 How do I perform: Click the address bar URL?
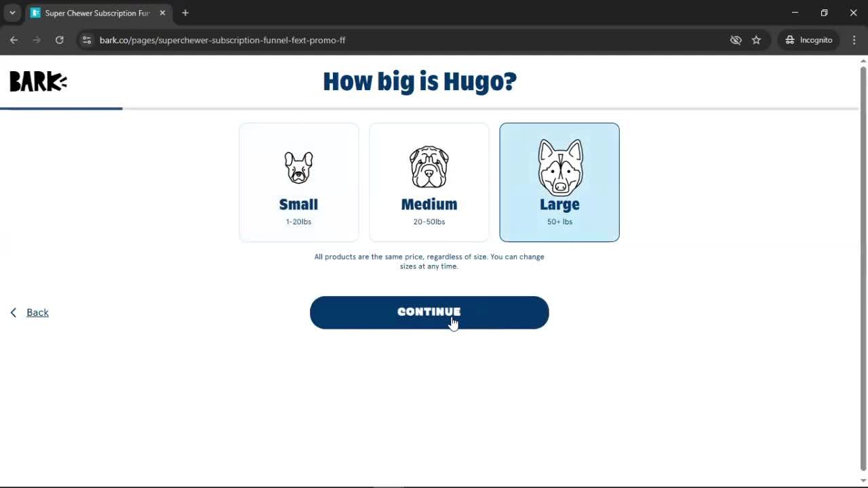click(x=222, y=40)
